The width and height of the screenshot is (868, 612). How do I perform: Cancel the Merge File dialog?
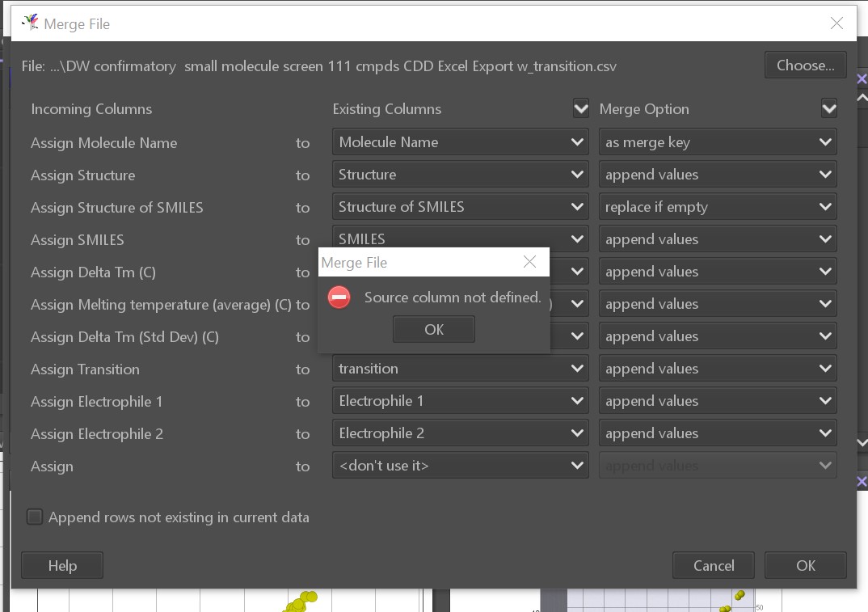713,566
